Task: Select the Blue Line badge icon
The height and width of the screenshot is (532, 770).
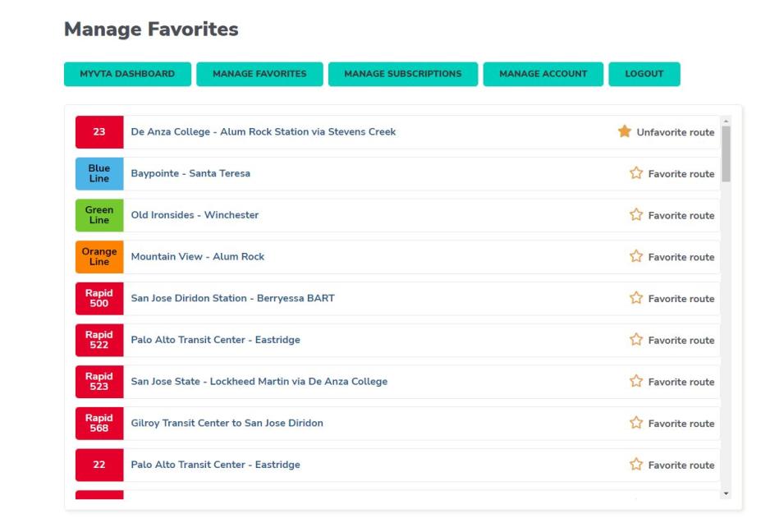Action: 99,173
